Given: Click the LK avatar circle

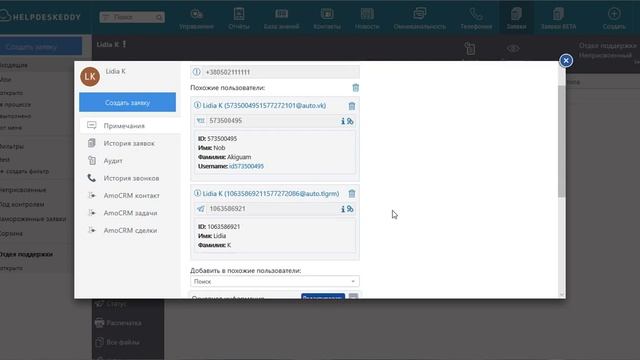Looking at the screenshot, I should point(90,76).
